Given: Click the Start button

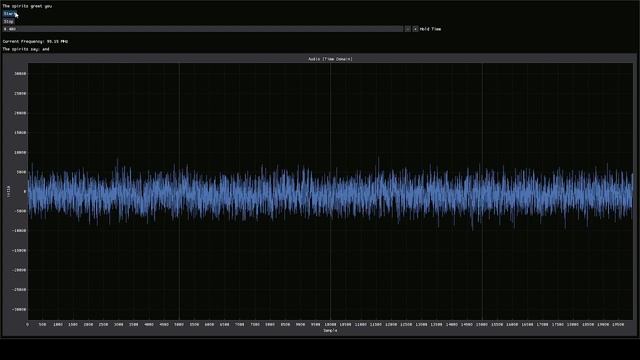Looking at the screenshot, I should (9, 14).
